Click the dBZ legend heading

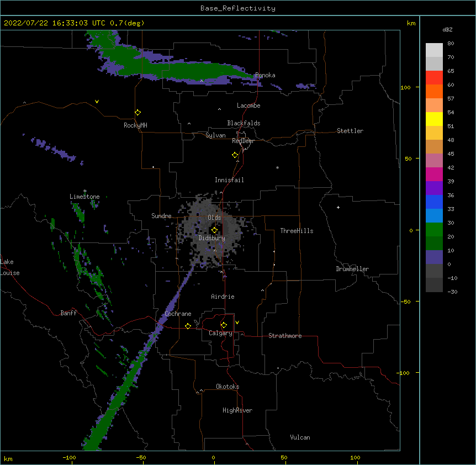click(x=447, y=29)
